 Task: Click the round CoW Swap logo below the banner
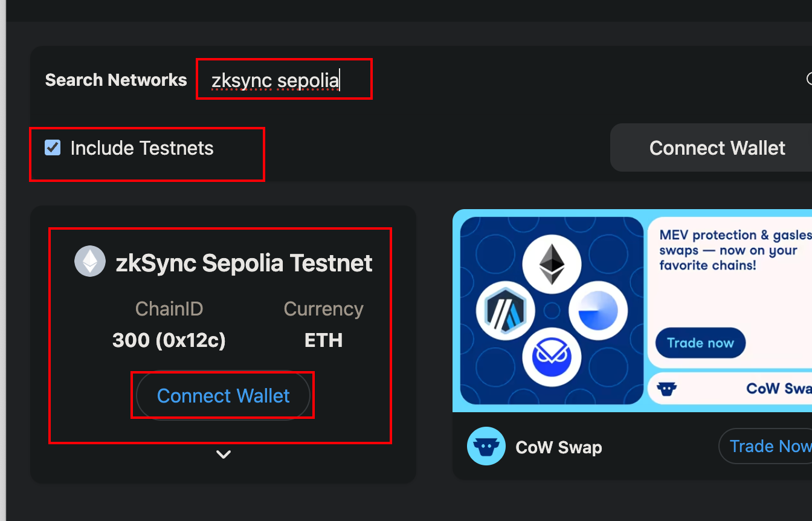[x=486, y=446]
